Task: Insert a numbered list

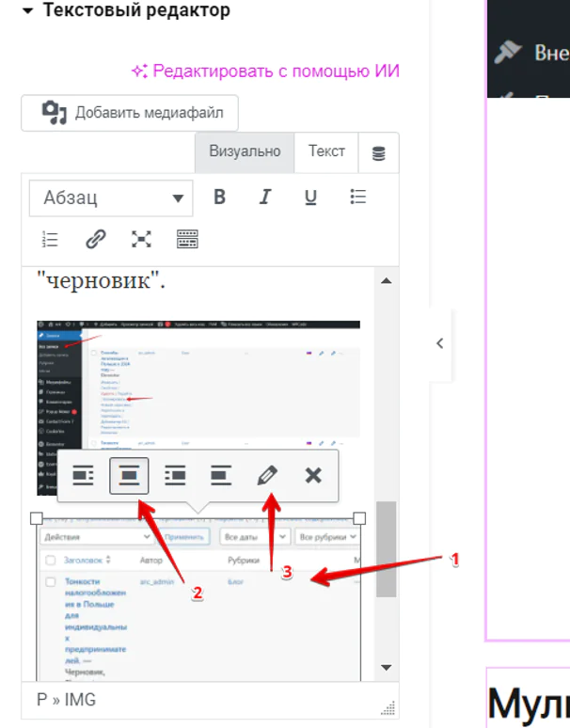Action: [x=50, y=239]
